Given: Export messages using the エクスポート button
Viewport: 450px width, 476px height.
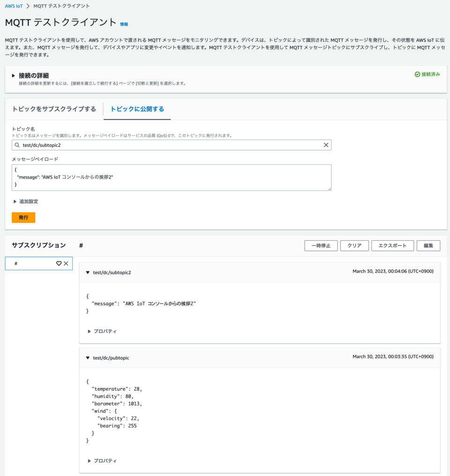Looking at the screenshot, I should 392,245.
